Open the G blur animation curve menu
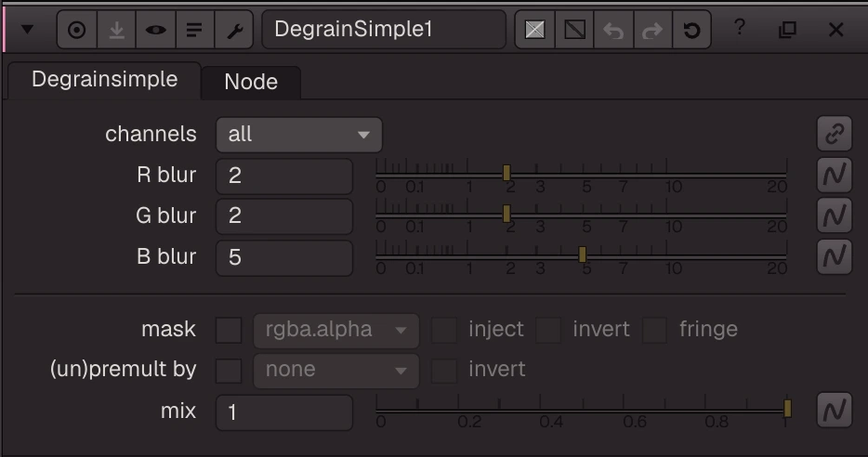Viewport: 868px width, 457px height. click(835, 215)
